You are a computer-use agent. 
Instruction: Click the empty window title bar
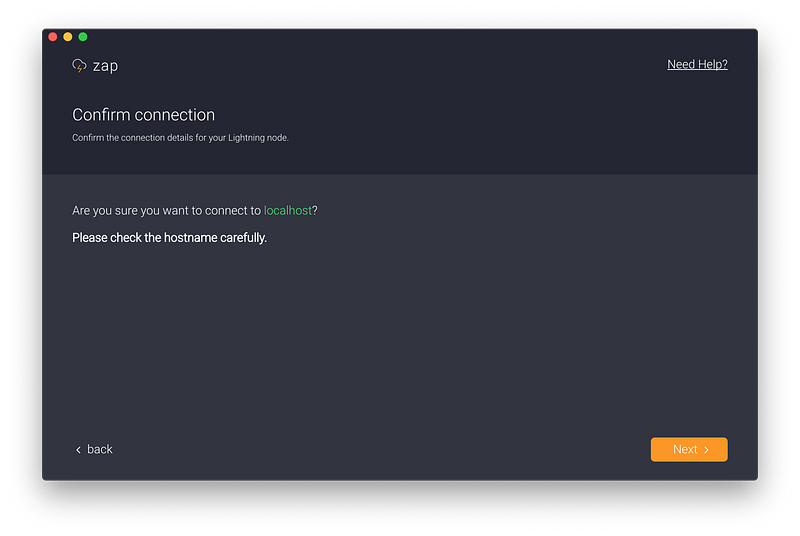tap(400, 37)
